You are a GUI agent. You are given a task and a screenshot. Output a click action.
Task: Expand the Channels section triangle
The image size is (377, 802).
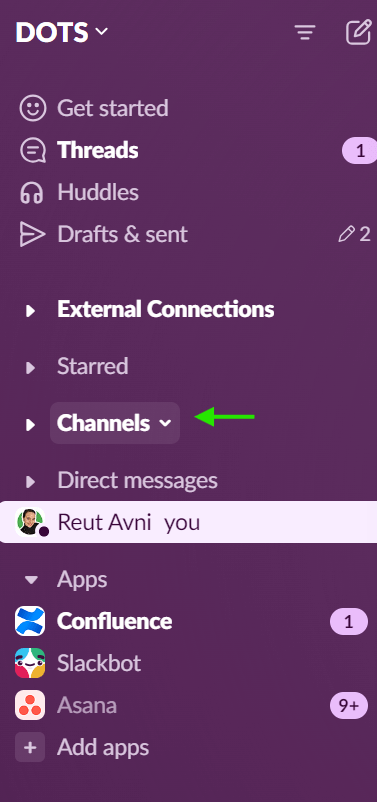click(31, 425)
